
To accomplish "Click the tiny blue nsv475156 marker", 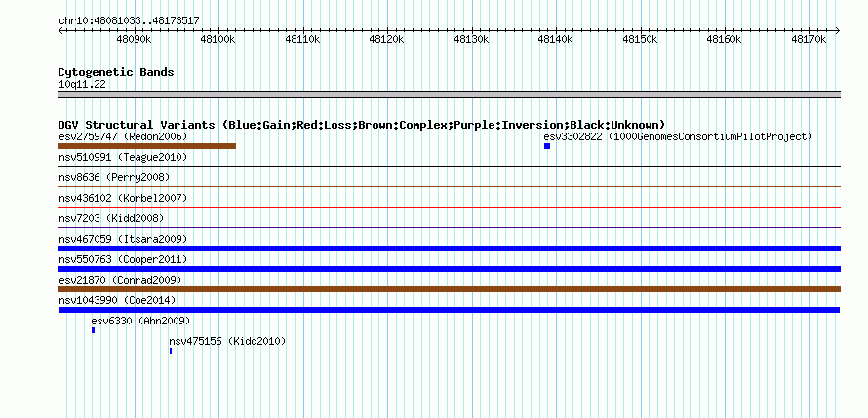I will click(x=171, y=351).
